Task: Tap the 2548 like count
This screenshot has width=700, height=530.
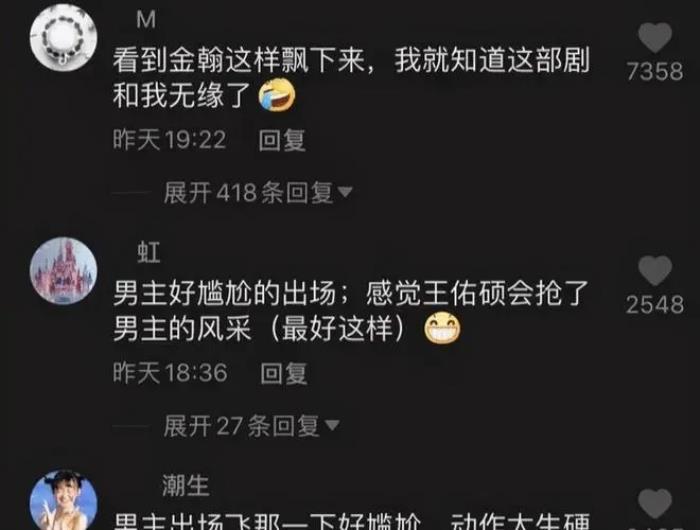Action: pyautogui.click(x=655, y=305)
